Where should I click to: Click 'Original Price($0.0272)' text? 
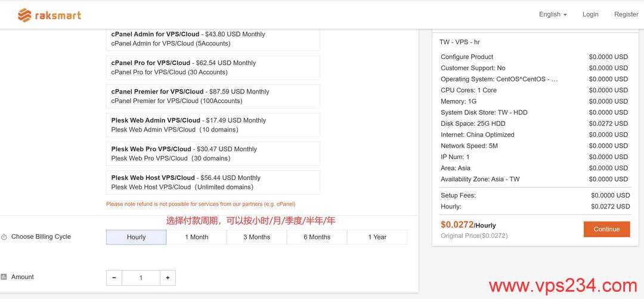pyautogui.click(x=474, y=236)
